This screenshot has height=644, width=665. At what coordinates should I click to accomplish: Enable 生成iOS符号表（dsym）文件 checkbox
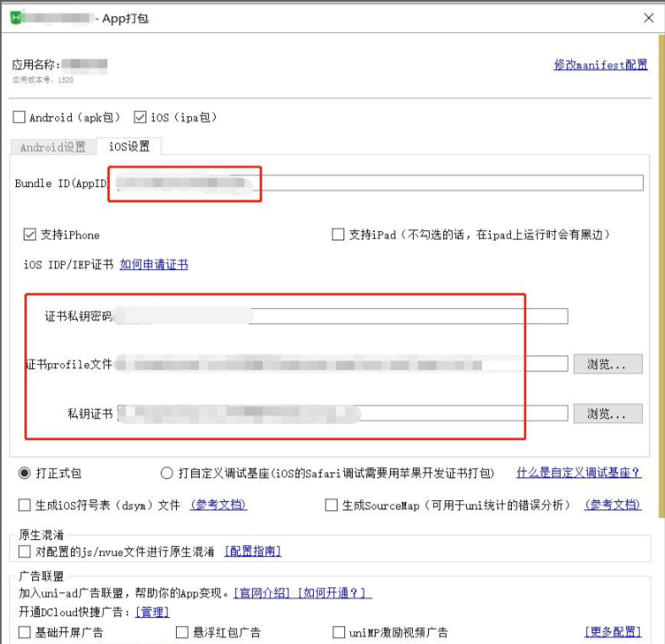(25, 505)
